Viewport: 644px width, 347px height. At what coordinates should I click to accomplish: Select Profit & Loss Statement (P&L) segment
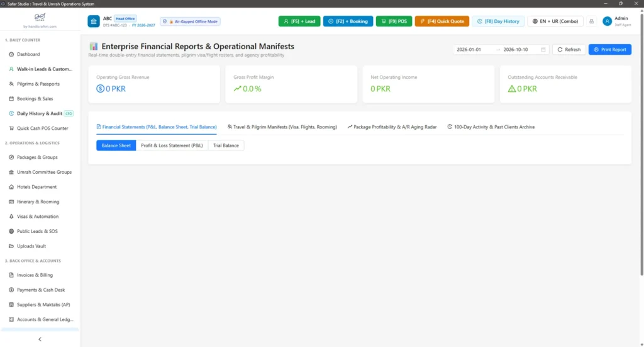pyautogui.click(x=172, y=145)
